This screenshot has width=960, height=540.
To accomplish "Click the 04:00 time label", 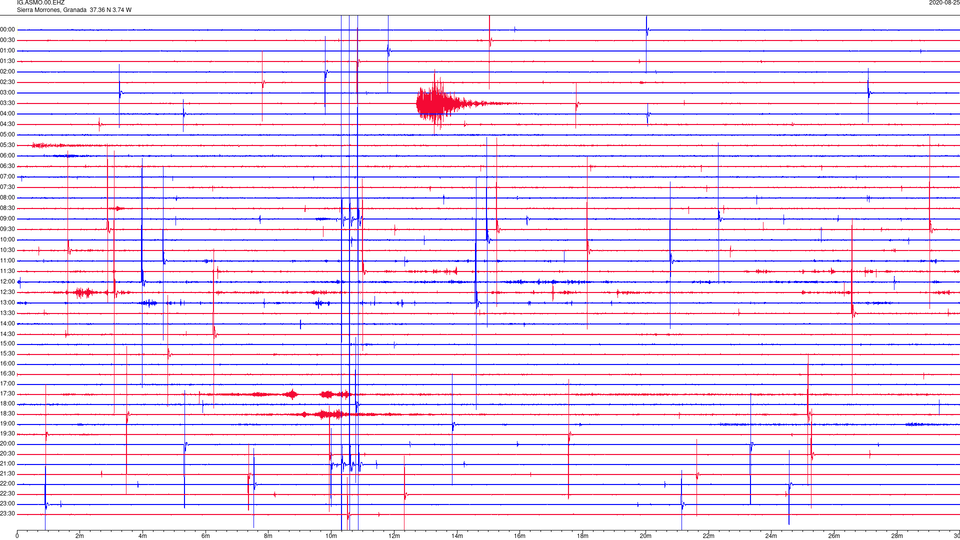I will point(8,113).
